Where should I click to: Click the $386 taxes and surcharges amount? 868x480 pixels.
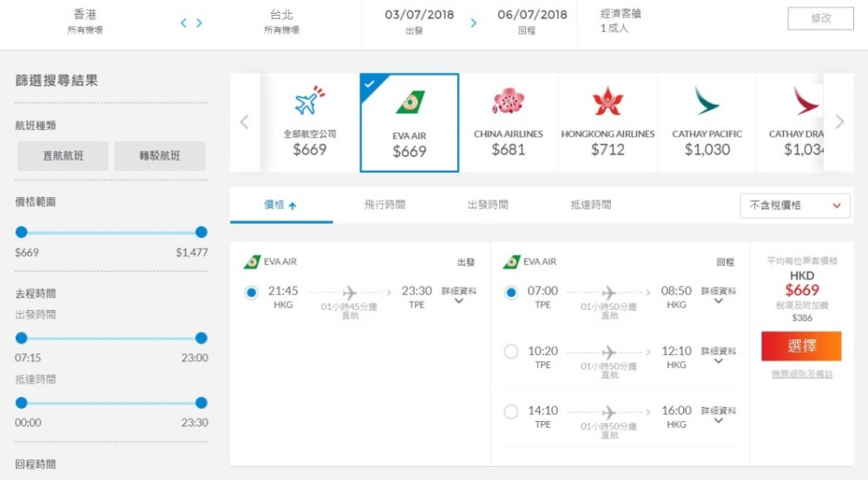coord(801,318)
